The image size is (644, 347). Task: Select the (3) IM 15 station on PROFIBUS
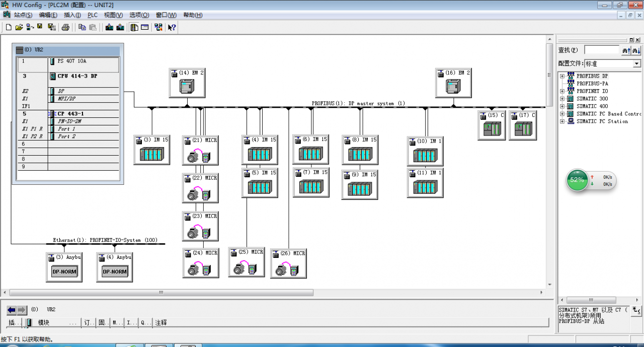coord(151,150)
